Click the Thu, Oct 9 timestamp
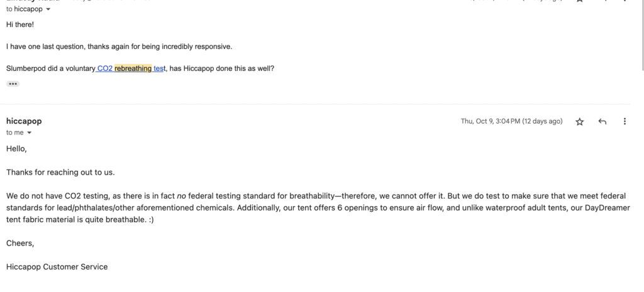 (511, 121)
